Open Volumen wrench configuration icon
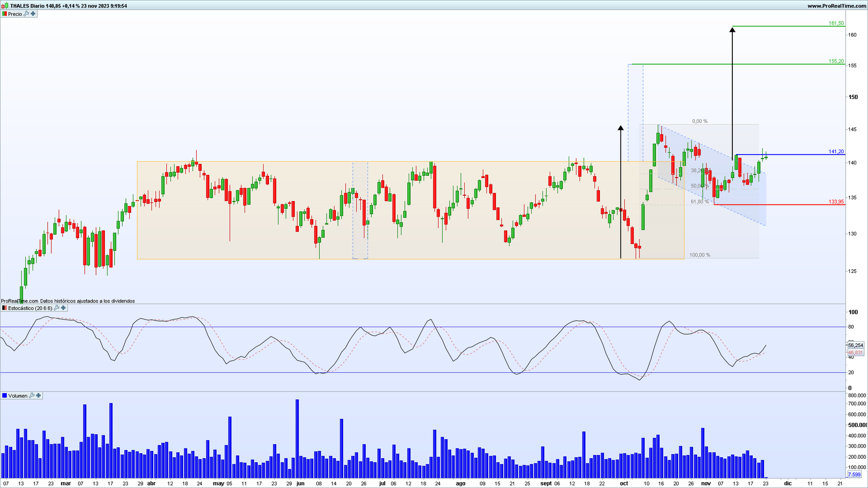 [x=32, y=395]
